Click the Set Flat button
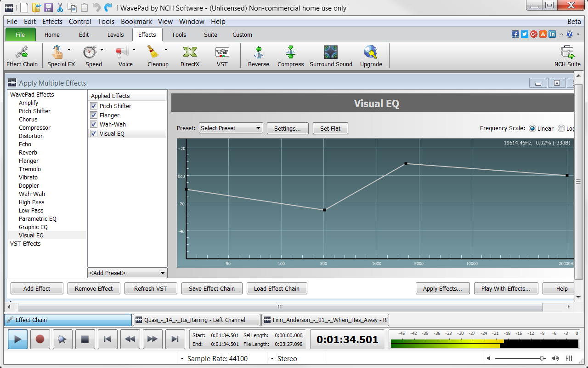Image resolution: width=588 pixels, height=368 pixels. coord(330,128)
